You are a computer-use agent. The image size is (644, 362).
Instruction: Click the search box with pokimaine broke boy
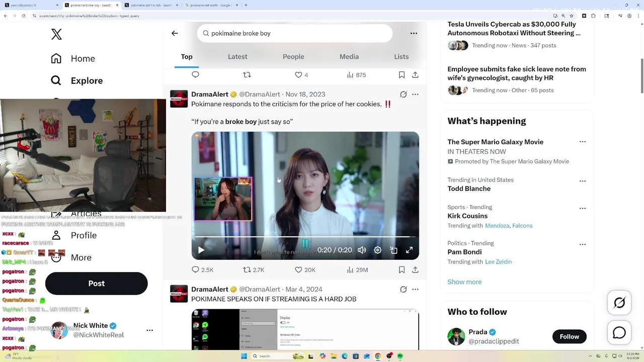pos(295,33)
